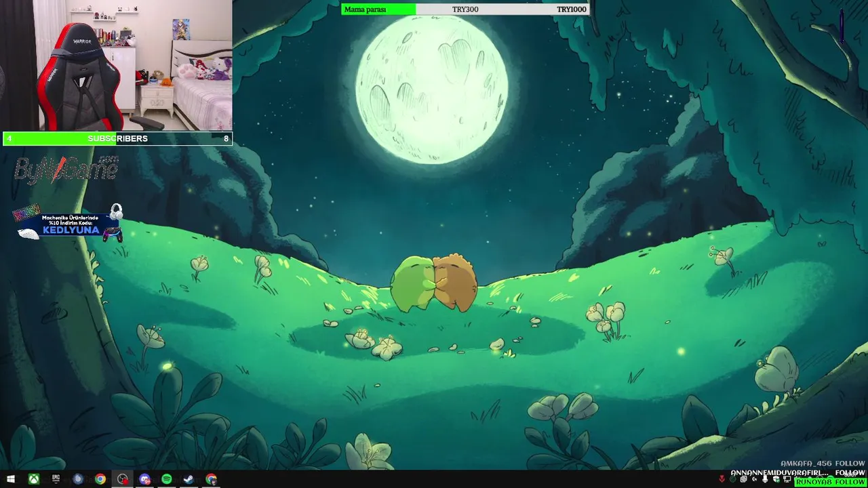Open Steam from the taskbar
The width and height of the screenshot is (868, 488).
189,479
